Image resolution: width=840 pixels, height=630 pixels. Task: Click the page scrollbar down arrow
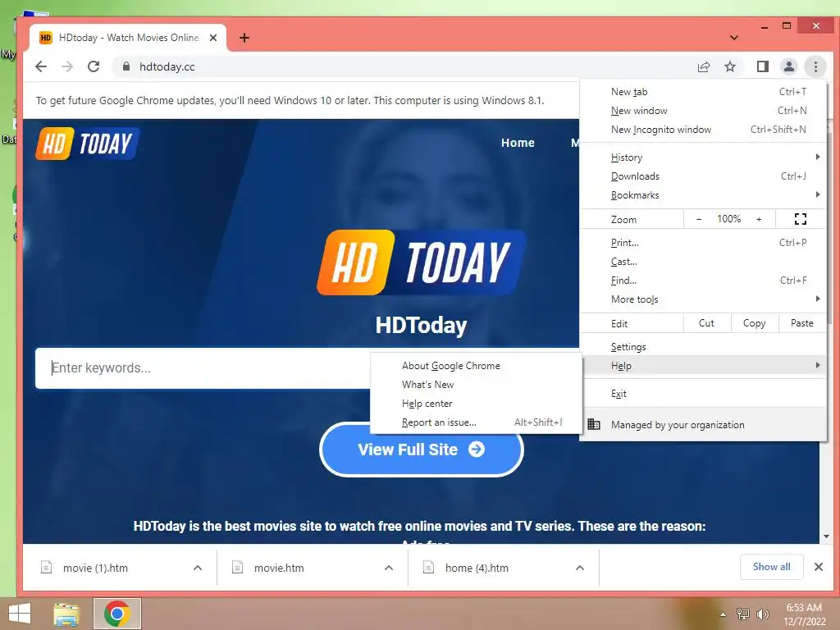[x=826, y=536]
